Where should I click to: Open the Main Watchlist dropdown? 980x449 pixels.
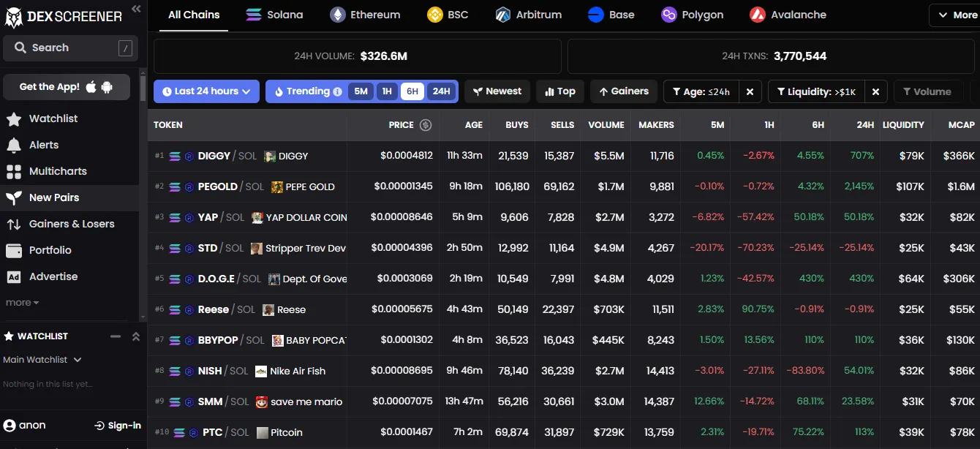[42, 359]
